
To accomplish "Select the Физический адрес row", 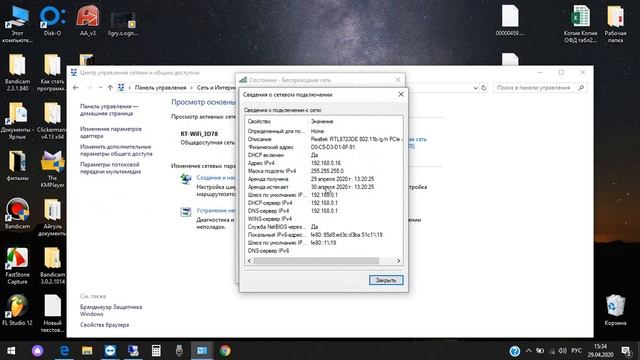I will [x=324, y=147].
